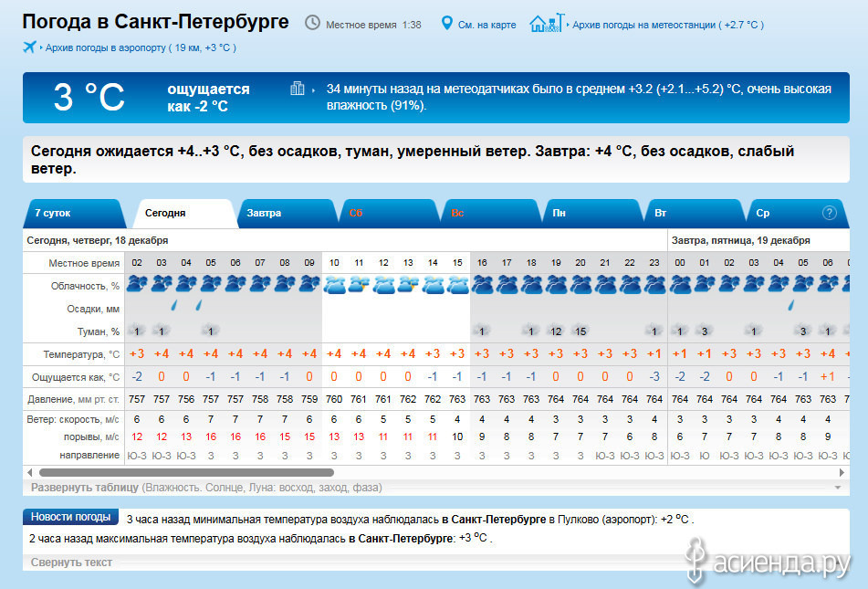
Task: Click the map pin icon
Action: point(446,23)
